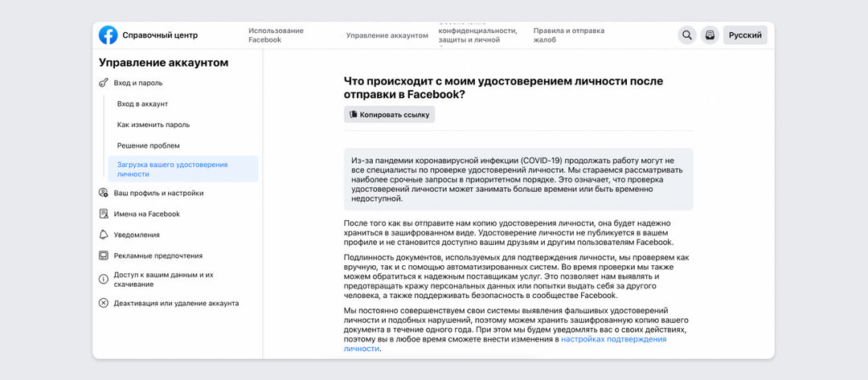Click the profile icon beside Ваш профиль и настройки
This screenshot has height=380, width=868.
tap(104, 193)
